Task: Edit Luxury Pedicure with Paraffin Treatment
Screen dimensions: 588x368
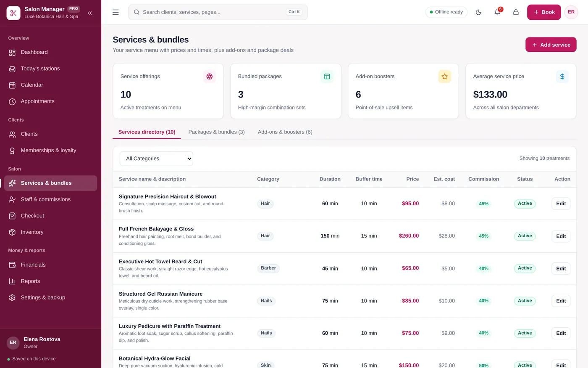Action: (x=561, y=333)
